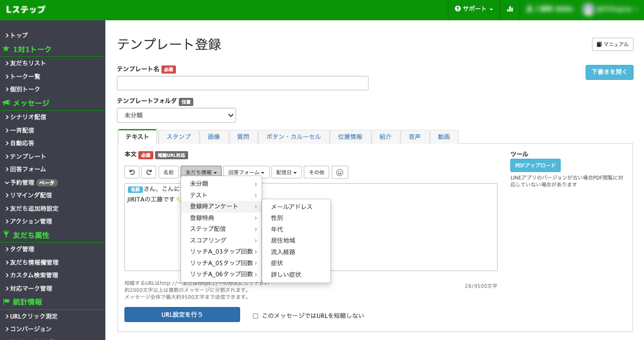
Task: Click the statistics bar chart icon
Action: click(494, 9)
